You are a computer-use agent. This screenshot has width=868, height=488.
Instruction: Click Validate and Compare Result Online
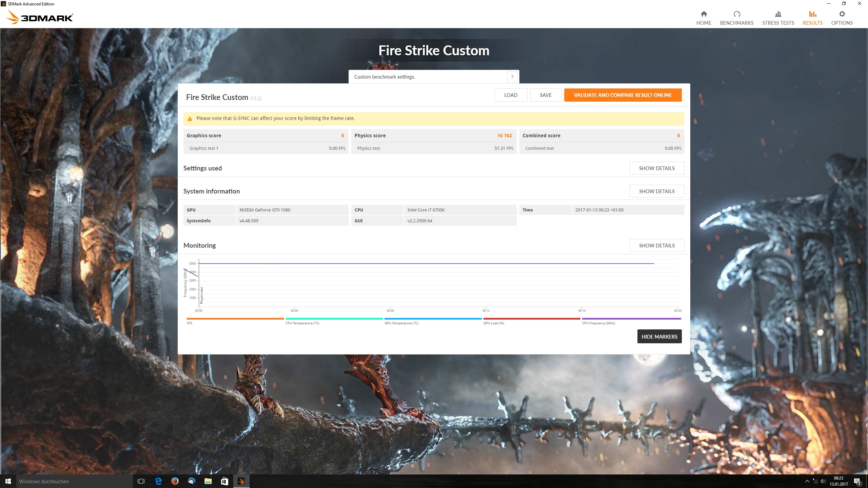[623, 95]
